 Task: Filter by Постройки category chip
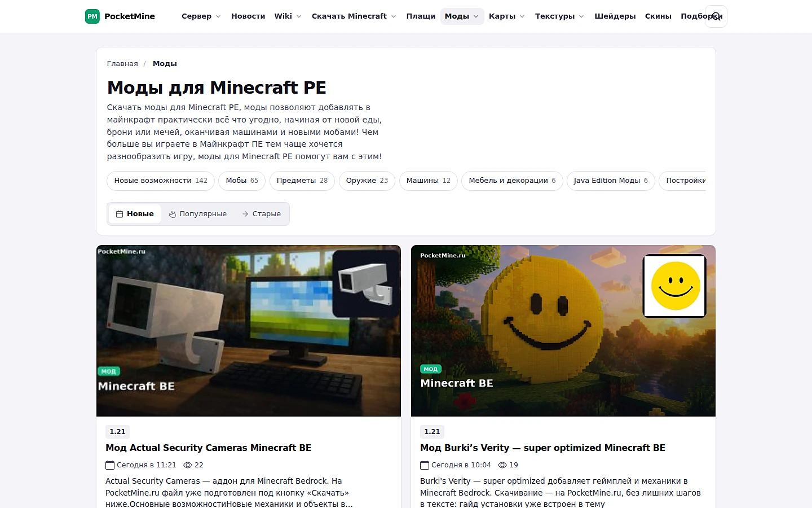[682, 181]
